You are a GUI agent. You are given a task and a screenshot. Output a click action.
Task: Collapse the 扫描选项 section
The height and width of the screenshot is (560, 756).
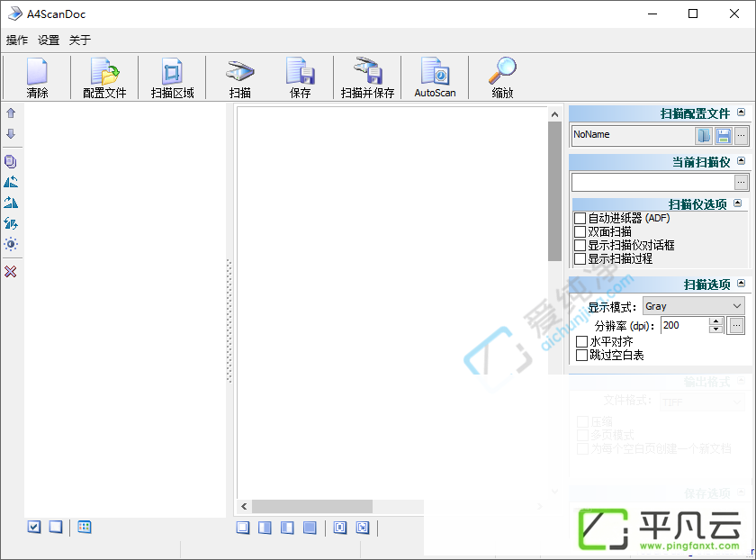(742, 283)
